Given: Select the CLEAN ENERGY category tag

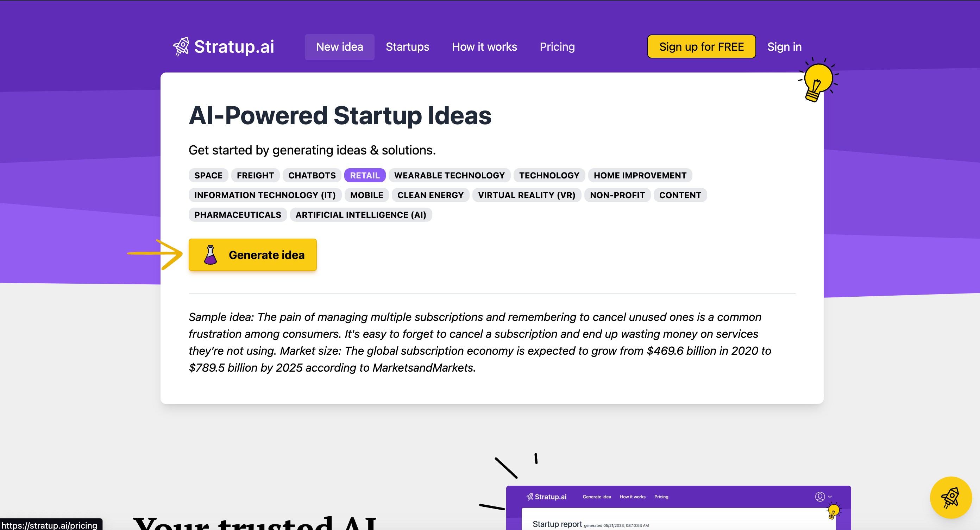Looking at the screenshot, I should (430, 195).
